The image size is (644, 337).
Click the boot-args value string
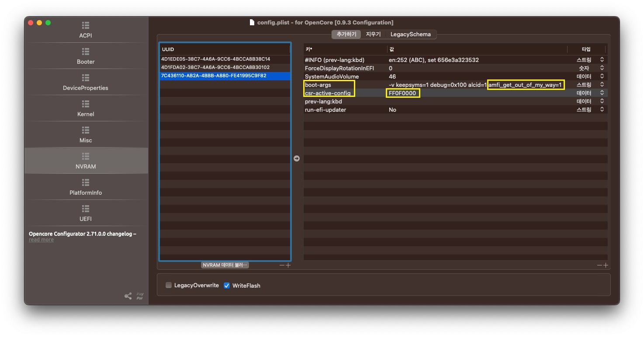[x=475, y=85]
